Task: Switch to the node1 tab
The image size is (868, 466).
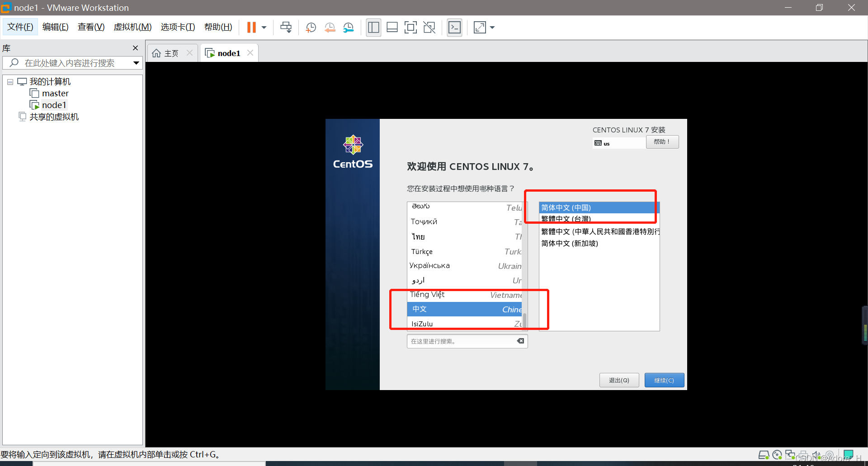Action: 228,53
